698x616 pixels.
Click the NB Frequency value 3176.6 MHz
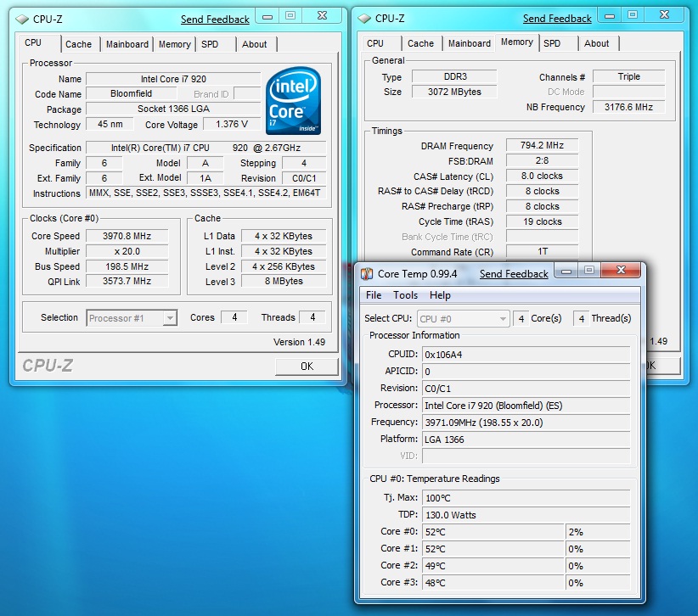628,107
